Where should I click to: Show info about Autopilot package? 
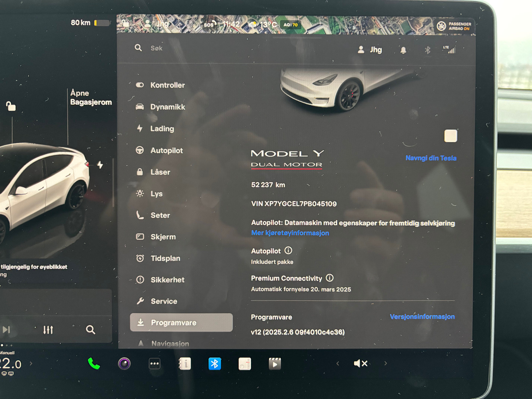click(x=288, y=250)
